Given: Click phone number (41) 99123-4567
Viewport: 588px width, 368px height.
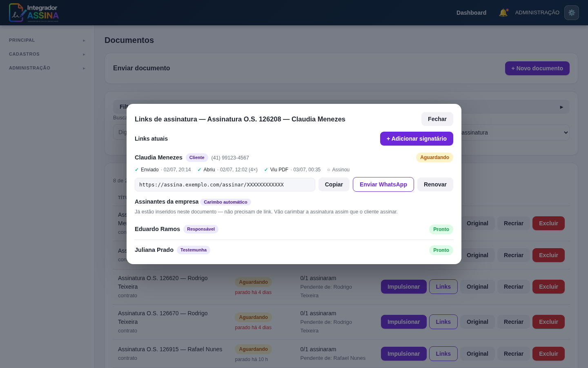Looking at the screenshot, I should click(x=230, y=158).
